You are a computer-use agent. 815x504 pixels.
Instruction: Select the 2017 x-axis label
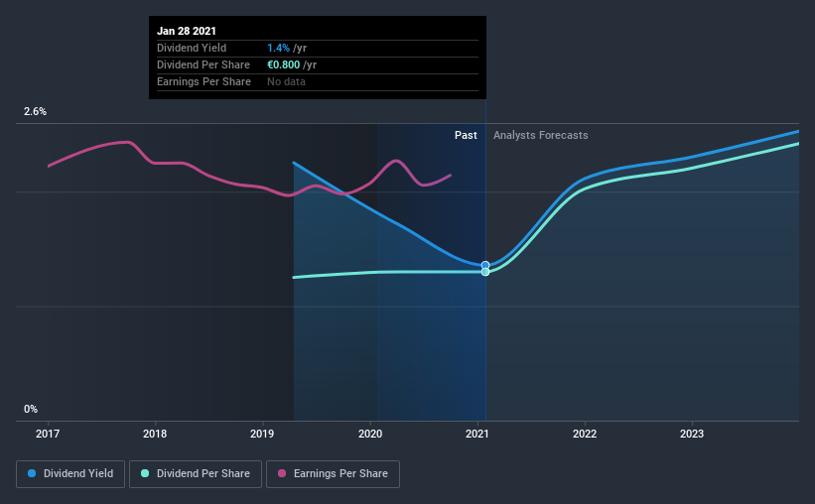48,434
